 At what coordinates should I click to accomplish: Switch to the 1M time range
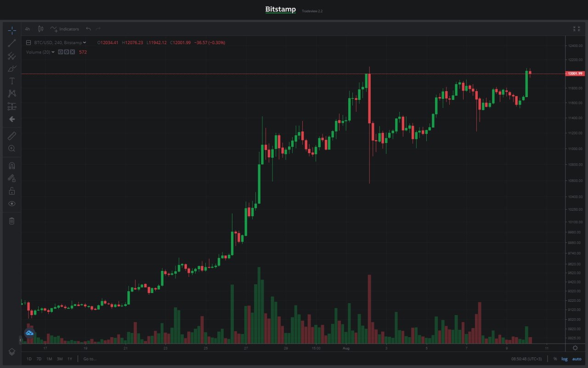click(x=49, y=359)
